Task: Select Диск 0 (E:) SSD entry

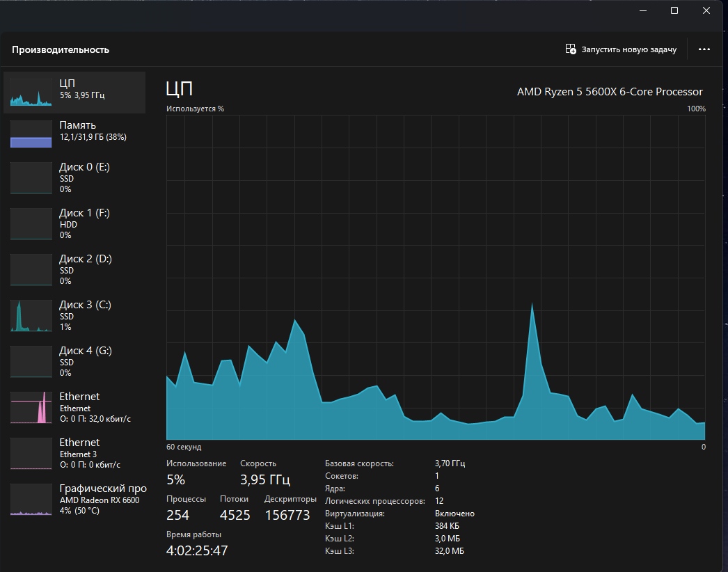Action: pos(74,178)
